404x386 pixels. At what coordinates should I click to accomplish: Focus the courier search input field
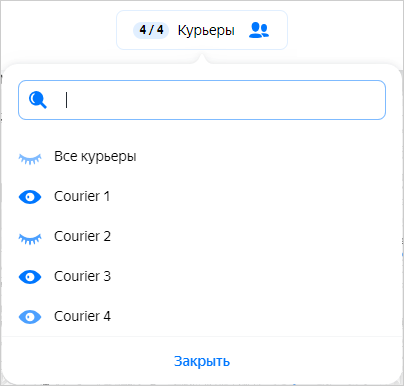(202, 100)
